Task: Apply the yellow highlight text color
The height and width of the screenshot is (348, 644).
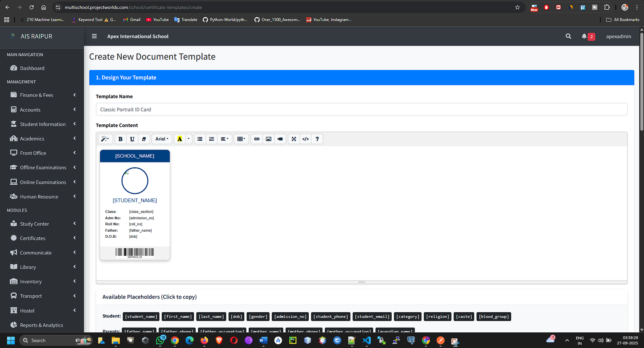Action: [180, 139]
